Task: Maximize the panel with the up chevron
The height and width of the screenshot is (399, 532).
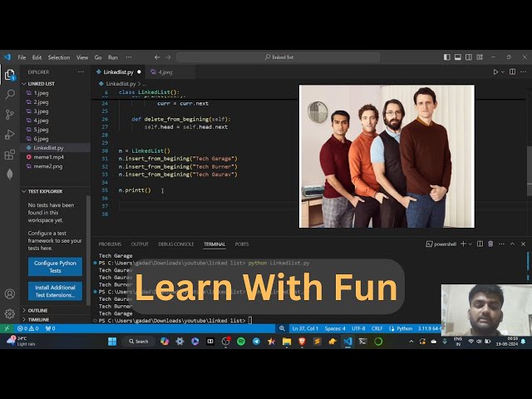Action: [x=512, y=244]
